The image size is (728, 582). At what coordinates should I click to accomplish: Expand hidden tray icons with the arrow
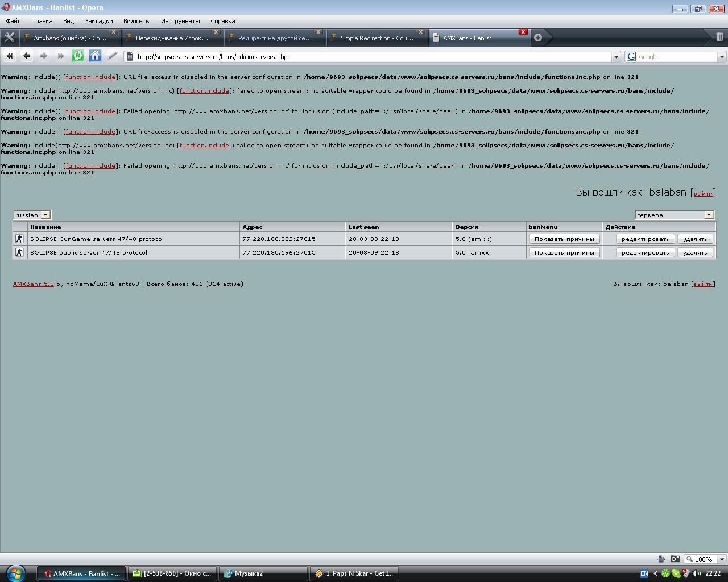tap(655, 573)
